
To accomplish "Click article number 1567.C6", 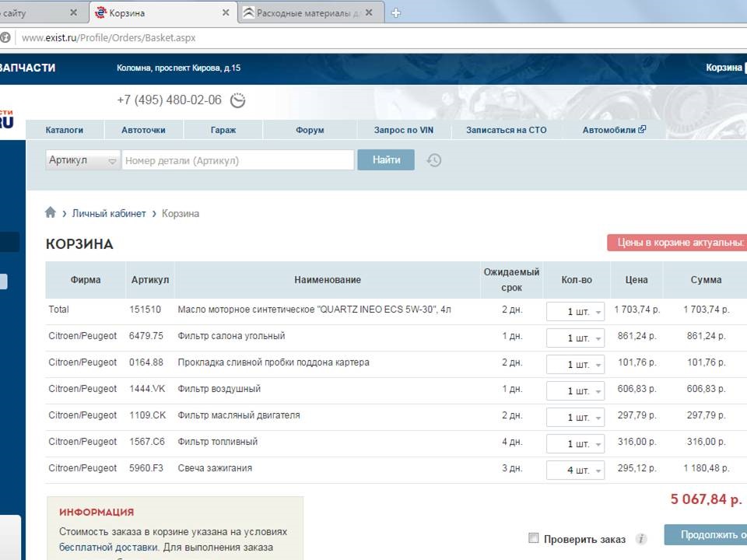I will pyautogui.click(x=147, y=442).
